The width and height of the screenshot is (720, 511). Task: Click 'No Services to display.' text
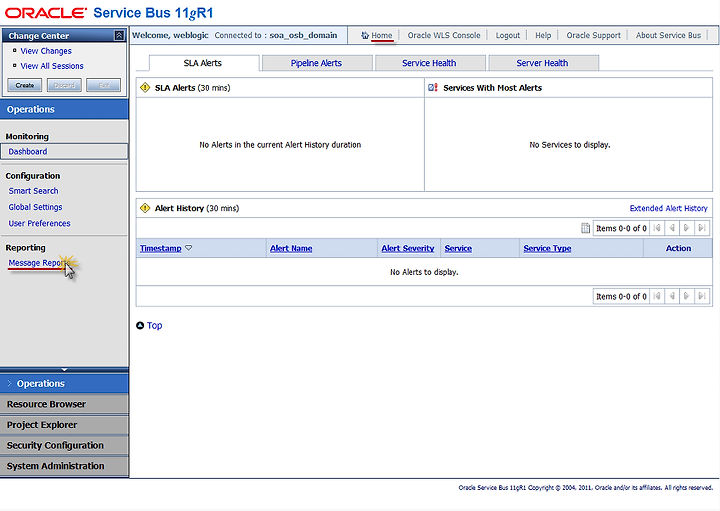click(570, 145)
